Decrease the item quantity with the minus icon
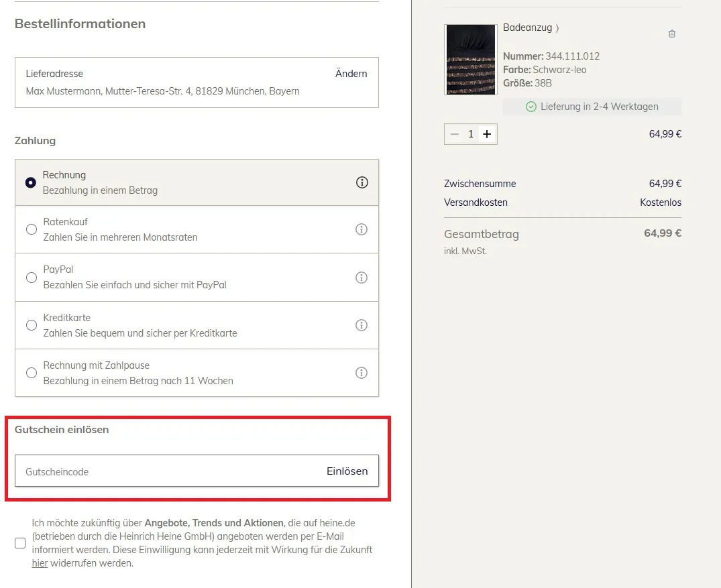Viewport: 721px width, 588px height. tap(454, 133)
